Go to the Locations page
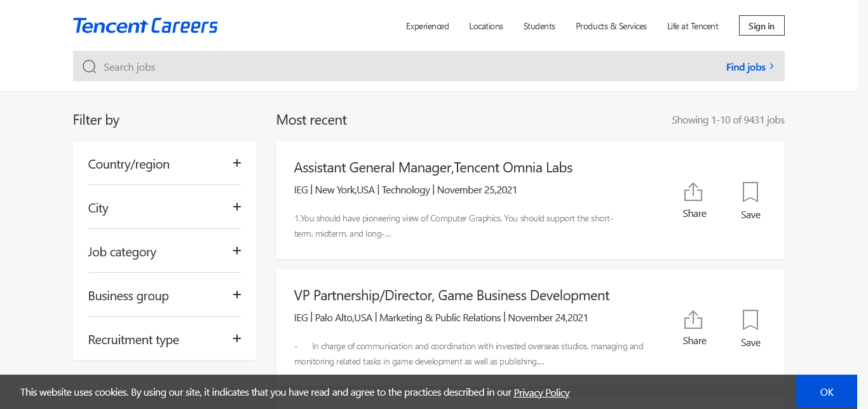 486,26
